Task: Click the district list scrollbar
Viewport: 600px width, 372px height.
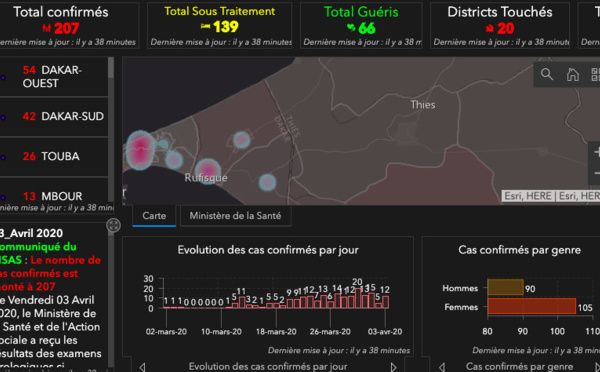Action: pyautogui.click(x=111, y=130)
